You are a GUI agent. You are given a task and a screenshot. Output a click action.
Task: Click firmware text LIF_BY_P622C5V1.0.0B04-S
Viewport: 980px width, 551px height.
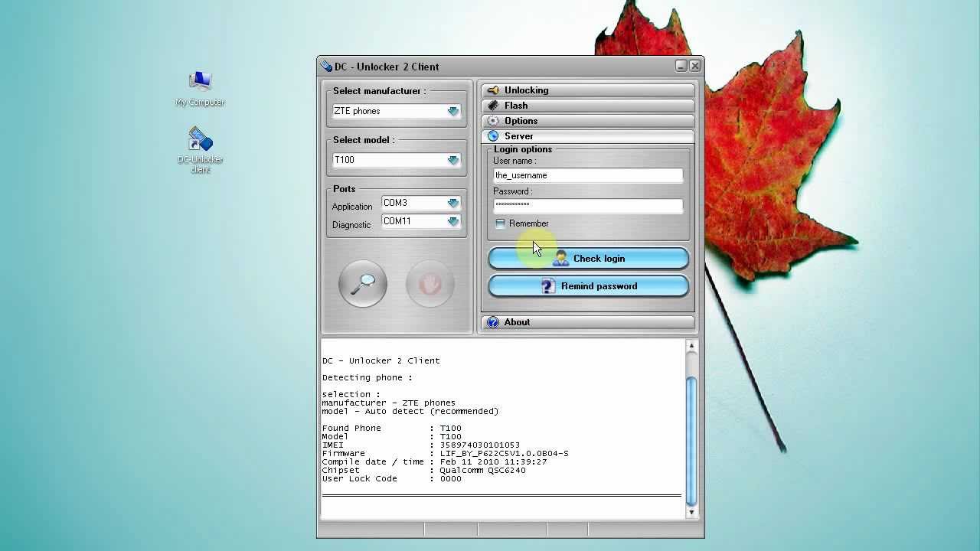(504, 453)
